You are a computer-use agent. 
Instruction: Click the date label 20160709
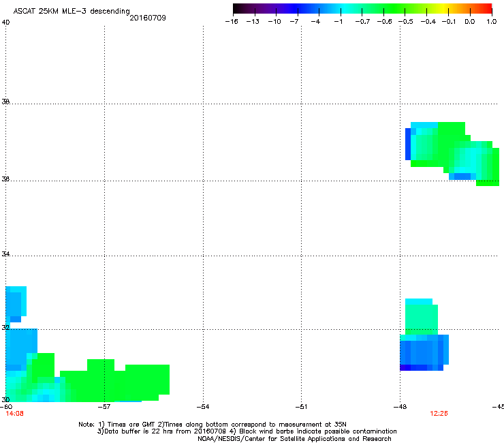point(148,18)
